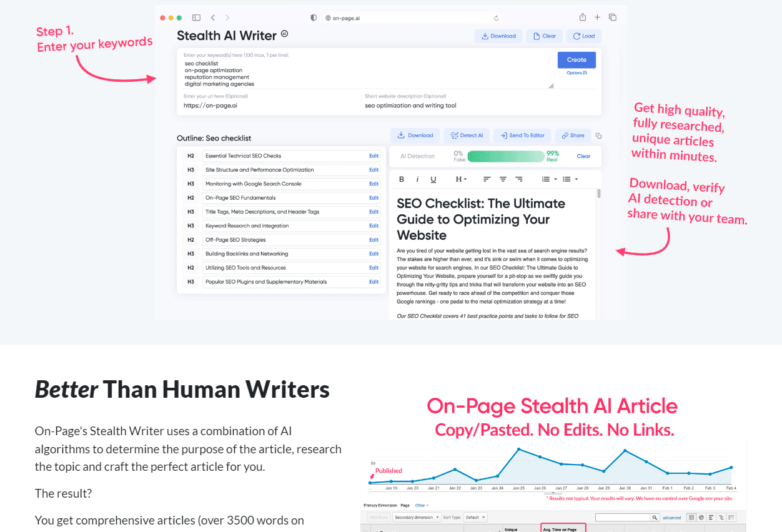Viewport: 782px width, 532px height.
Task: Click the analytics search magnifier icon
Action: (x=655, y=518)
